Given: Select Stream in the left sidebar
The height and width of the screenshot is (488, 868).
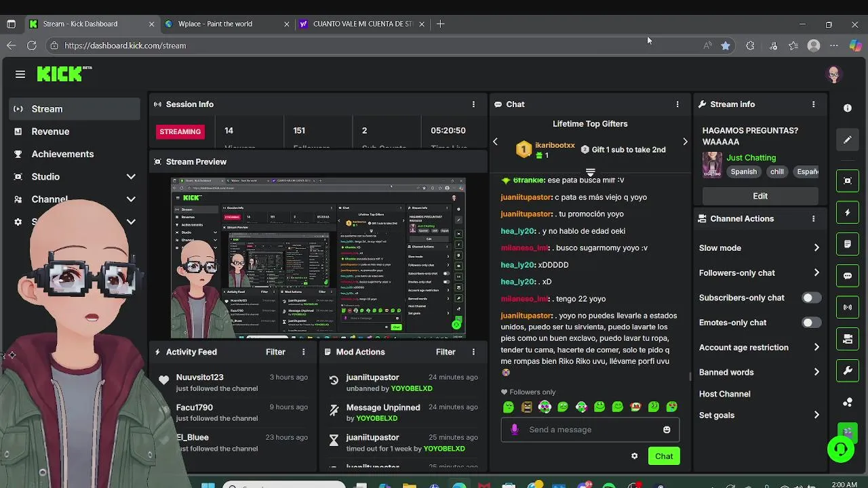Looking at the screenshot, I should coord(75,109).
